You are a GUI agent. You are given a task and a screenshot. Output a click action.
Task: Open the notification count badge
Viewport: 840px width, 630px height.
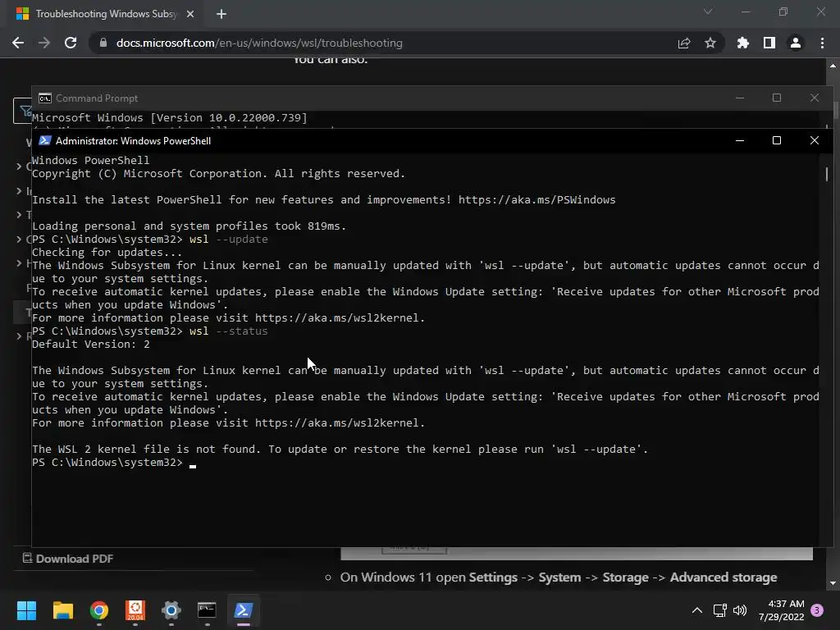817,610
